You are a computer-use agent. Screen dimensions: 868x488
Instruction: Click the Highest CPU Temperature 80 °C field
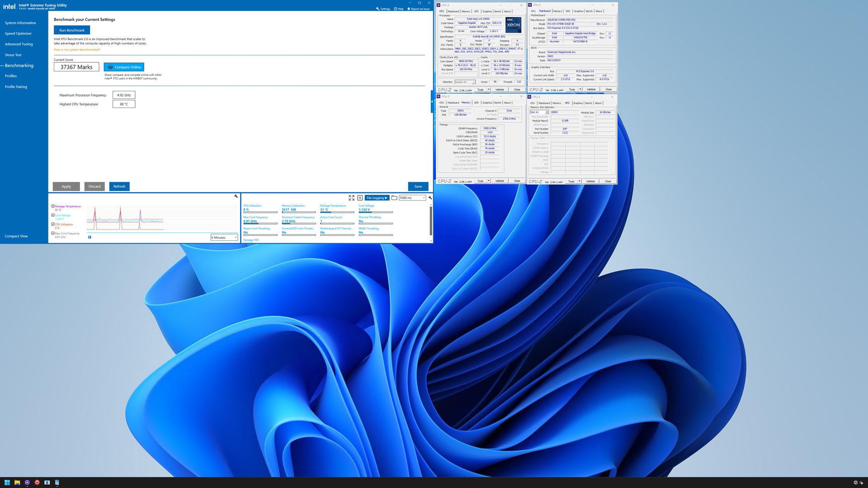point(124,104)
